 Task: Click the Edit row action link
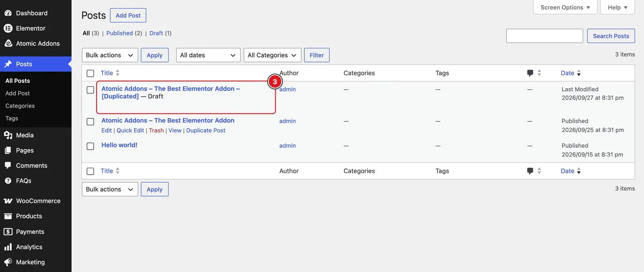(107, 130)
